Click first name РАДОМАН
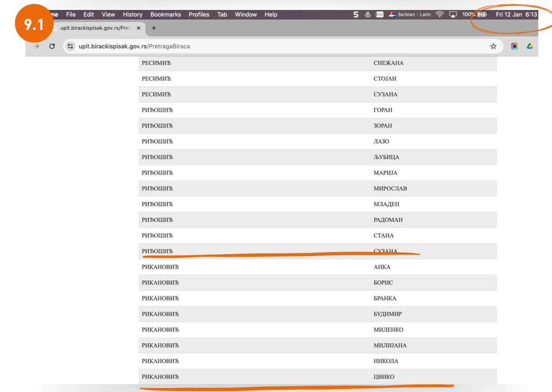 pos(388,220)
